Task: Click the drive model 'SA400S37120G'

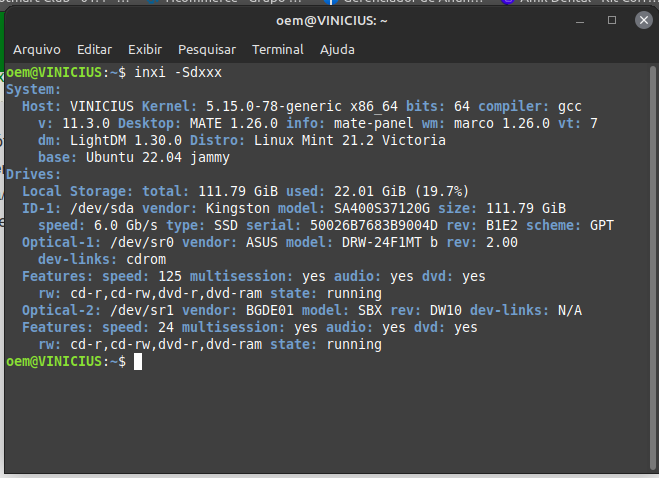Action: (x=382, y=209)
